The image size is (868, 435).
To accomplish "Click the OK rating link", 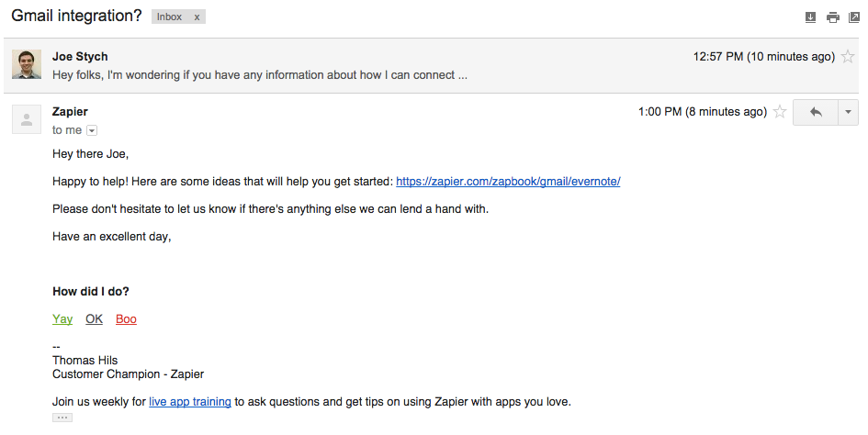I will (94, 319).
